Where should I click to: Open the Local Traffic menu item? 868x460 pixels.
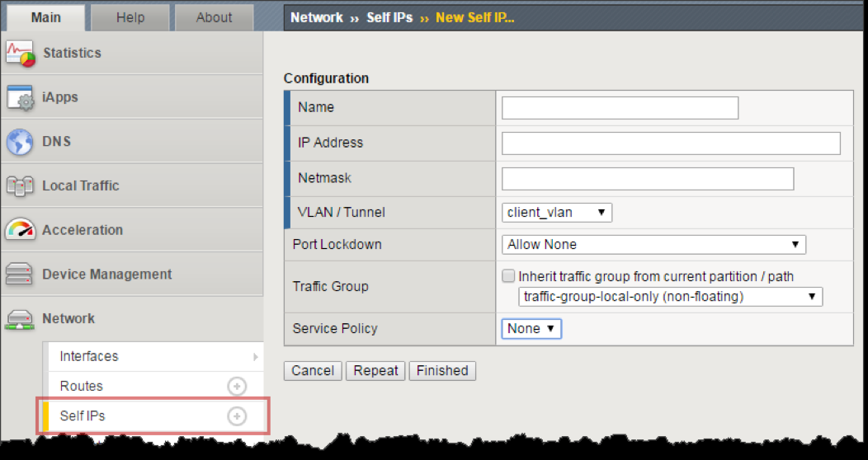[x=132, y=185]
